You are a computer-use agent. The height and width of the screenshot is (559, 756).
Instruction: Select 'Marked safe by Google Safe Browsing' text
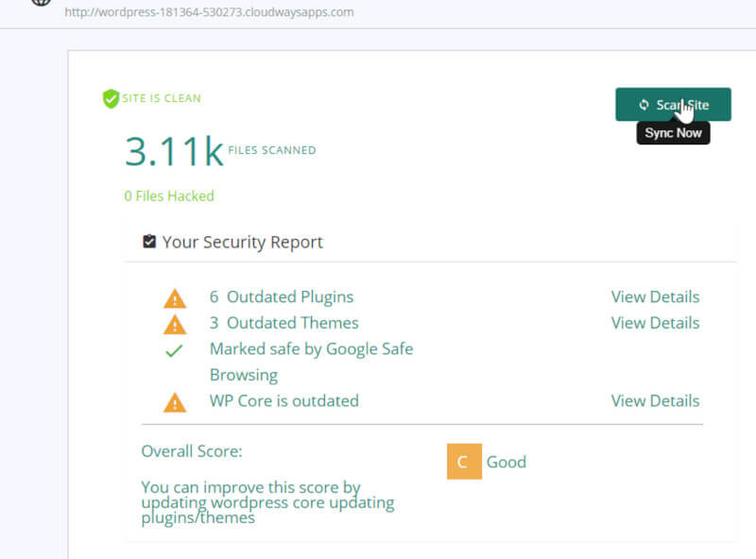click(312, 362)
